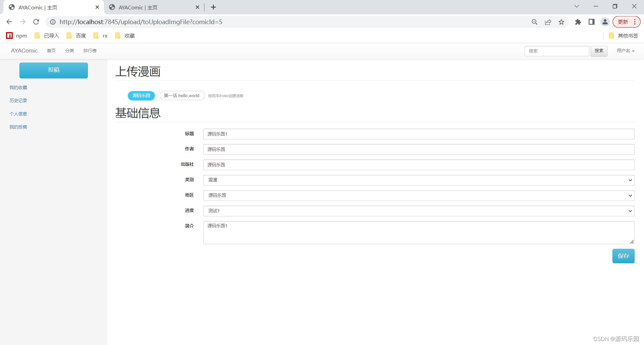Click the page reload icon
This screenshot has height=345, width=644.
point(36,22)
